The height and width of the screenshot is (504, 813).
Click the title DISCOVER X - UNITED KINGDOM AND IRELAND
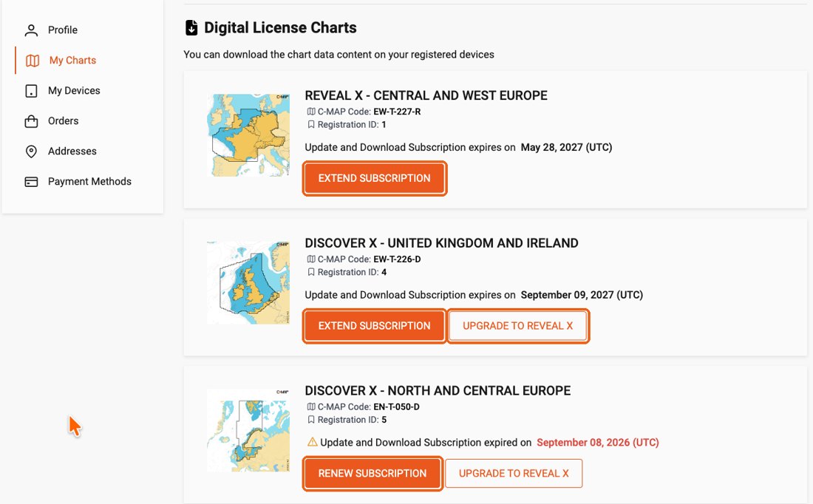442,243
